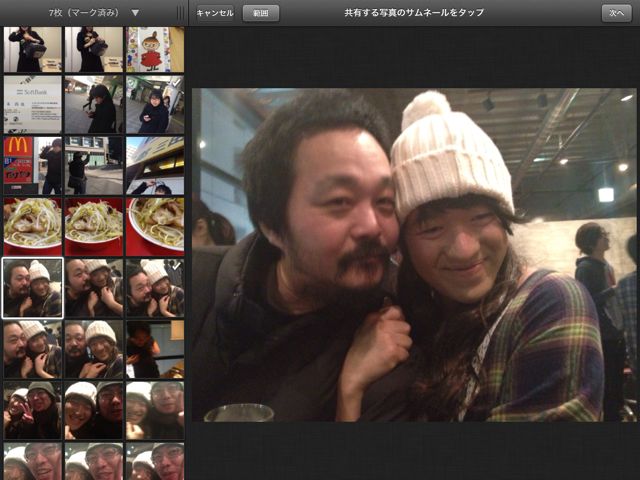The width and height of the screenshot is (640, 480).
Task: Select the McDonald's sign thumbnail
Action: coord(33,165)
